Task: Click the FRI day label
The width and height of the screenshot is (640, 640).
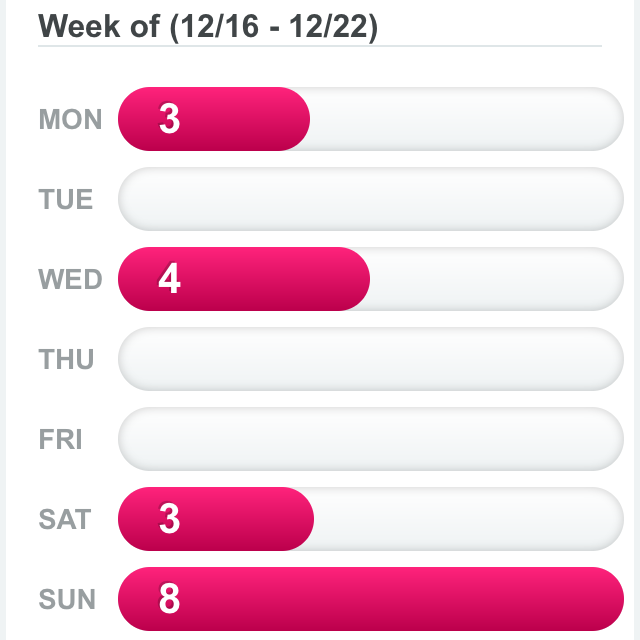Action: click(x=60, y=439)
